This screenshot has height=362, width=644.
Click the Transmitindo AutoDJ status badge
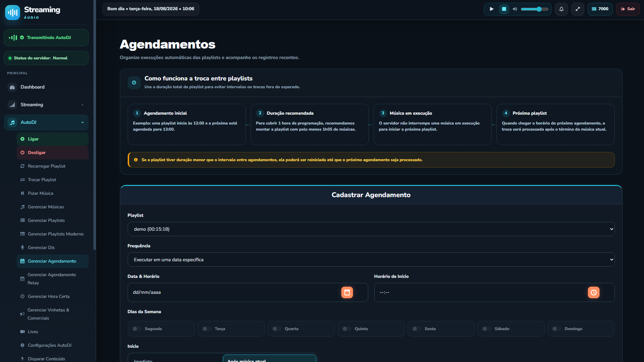pyautogui.click(x=46, y=38)
